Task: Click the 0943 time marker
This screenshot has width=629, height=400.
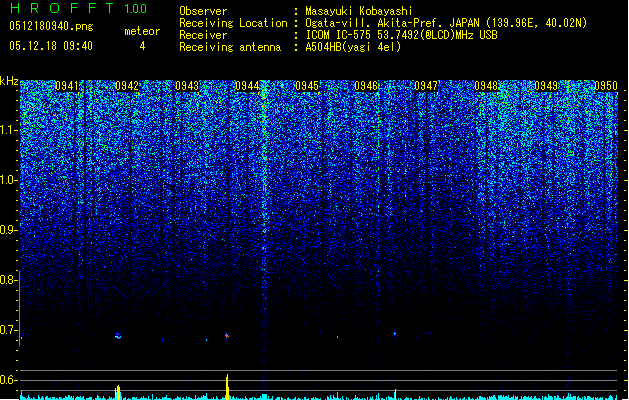Action: 187,86
